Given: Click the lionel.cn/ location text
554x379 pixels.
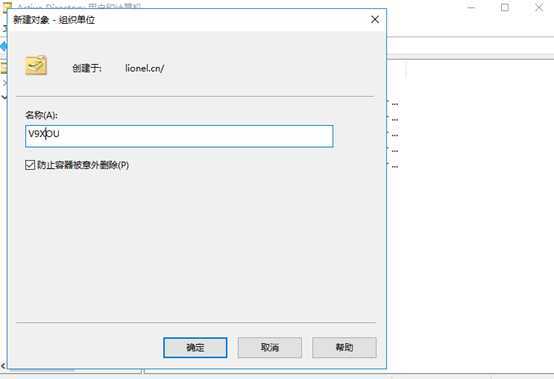Looking at the screenshot, I should pyautogui.click(x=145, y=69).
